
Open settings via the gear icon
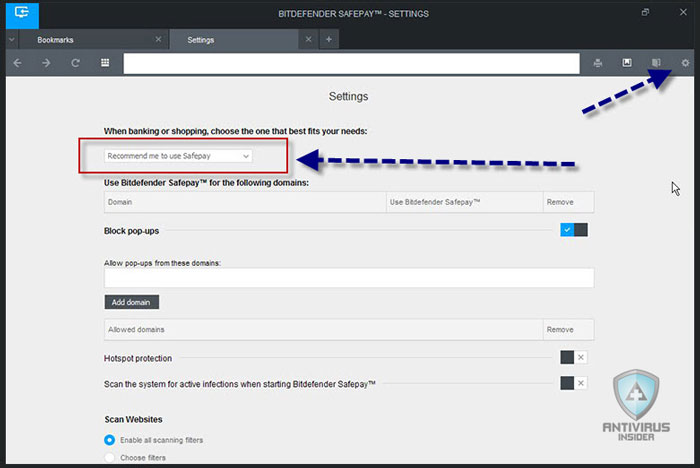[685, 63]
